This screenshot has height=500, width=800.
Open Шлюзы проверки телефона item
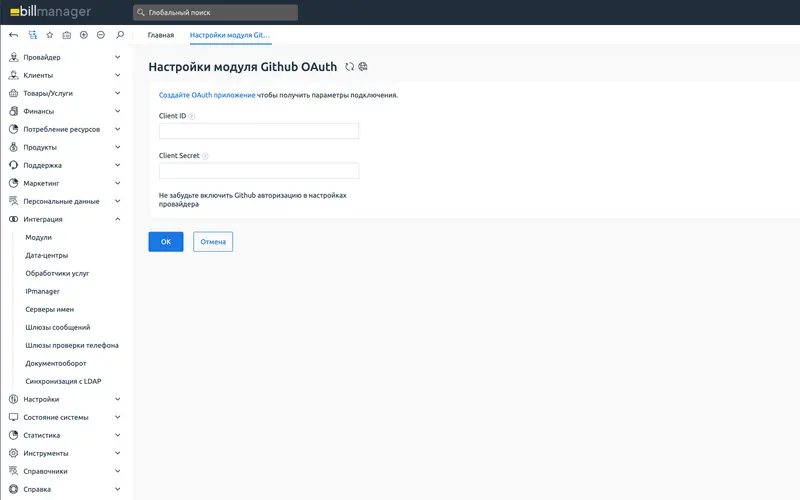(x=72, y=345)
